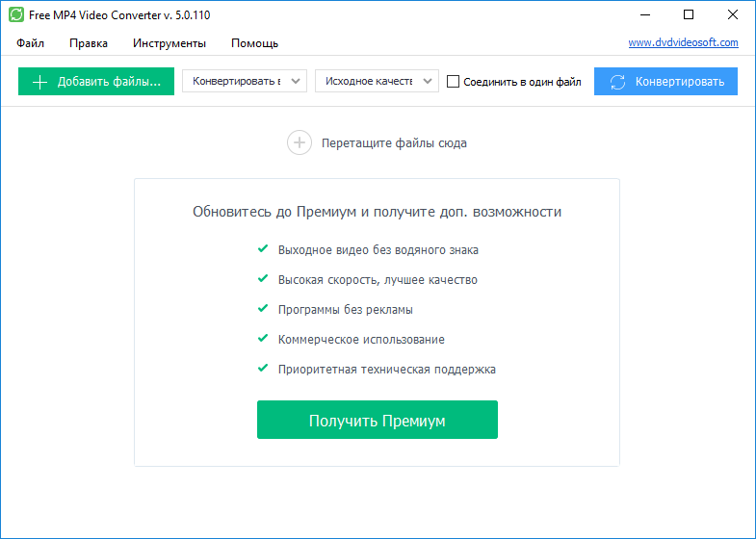756x539 pixels.
Task: Open the Помощь menu
Action: point(254,43)
